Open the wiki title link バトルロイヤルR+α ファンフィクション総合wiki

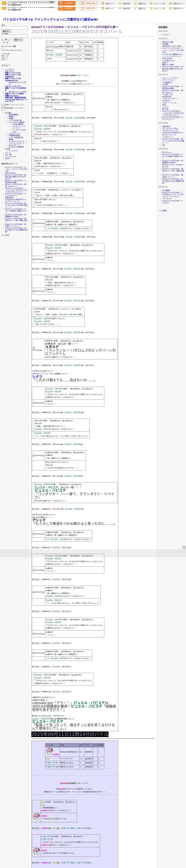pyautogui.click(x=50, y=20)
